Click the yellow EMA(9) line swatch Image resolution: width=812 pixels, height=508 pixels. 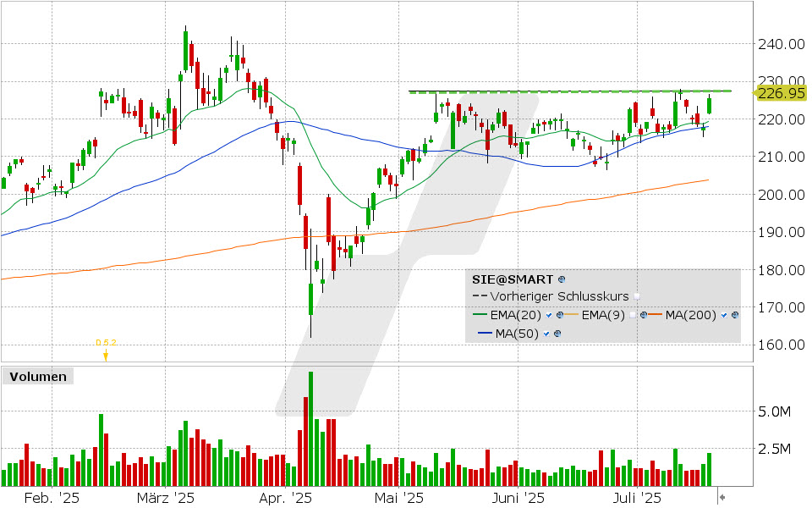coord(571,314)
